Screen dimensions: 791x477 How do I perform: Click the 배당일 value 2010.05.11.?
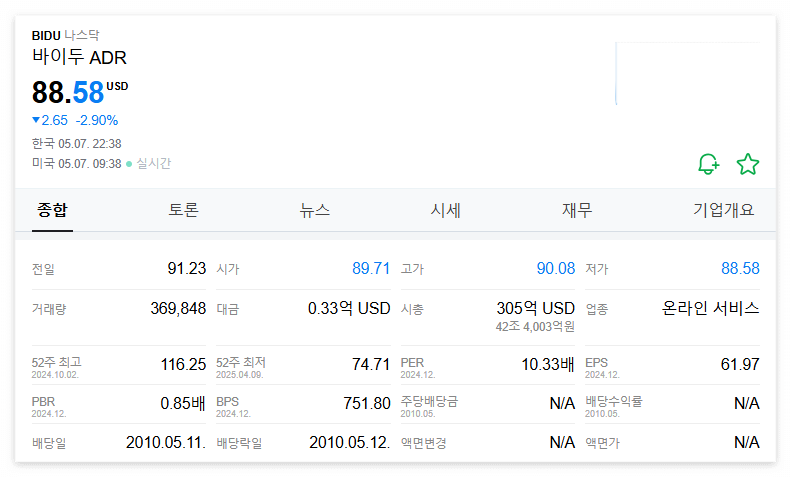[166, 442]
